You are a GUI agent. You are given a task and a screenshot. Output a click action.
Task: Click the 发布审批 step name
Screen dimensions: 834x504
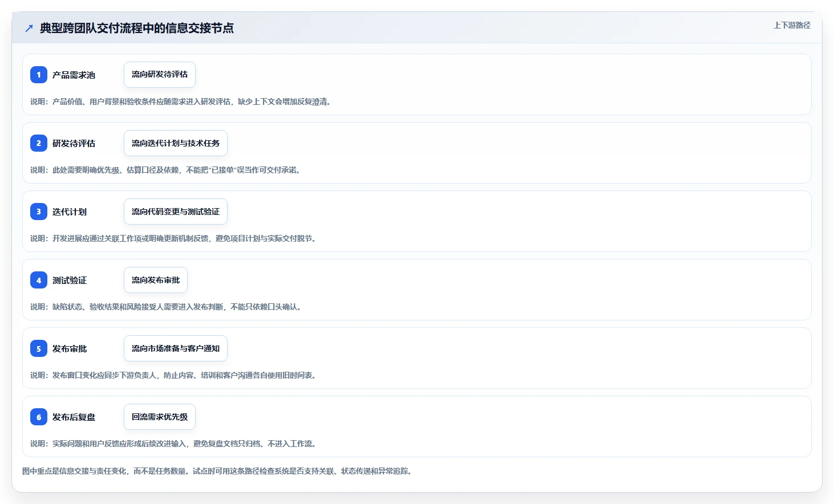click(x=70, y=349)
